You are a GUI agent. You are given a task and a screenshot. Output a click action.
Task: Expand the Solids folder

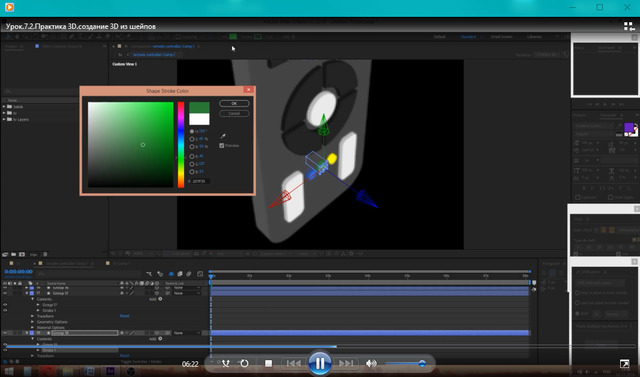4,107
